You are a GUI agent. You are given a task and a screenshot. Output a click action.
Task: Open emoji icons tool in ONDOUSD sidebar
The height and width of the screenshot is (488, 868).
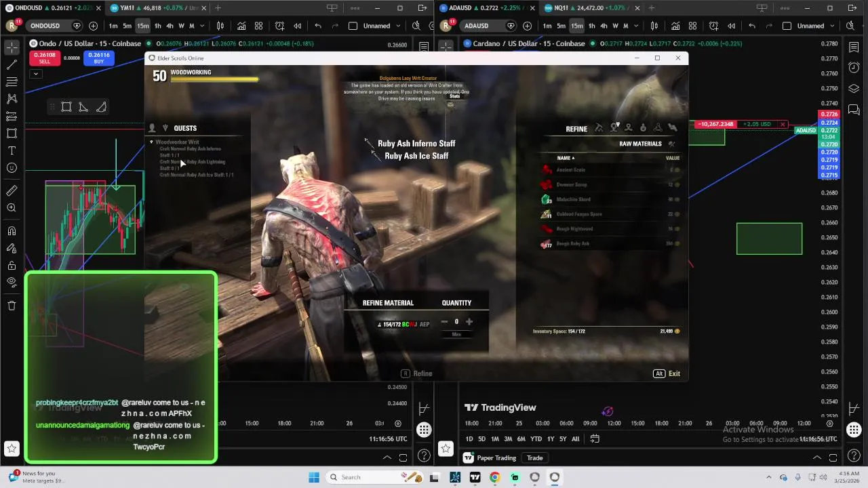12,167
